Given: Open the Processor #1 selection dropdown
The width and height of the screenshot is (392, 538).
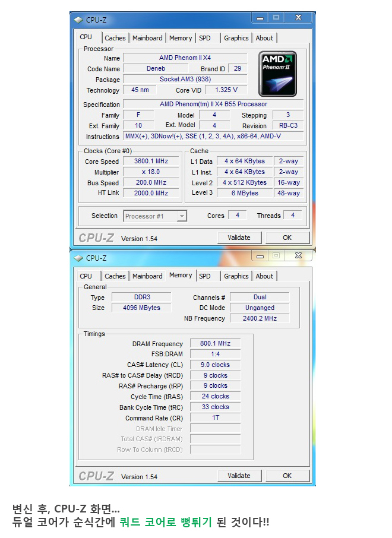Looking at the screenshot, I should pyautogui.click(x=155, y=216).
